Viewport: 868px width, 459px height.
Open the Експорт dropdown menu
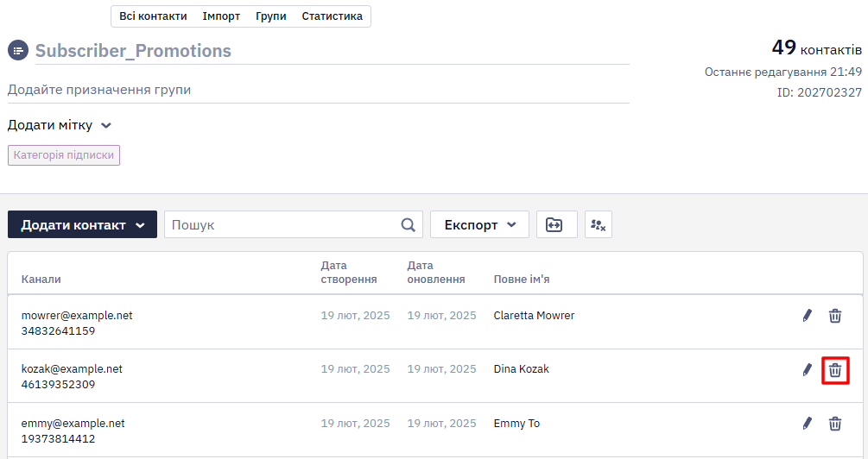pyautogui.click(x=479, y=224)
